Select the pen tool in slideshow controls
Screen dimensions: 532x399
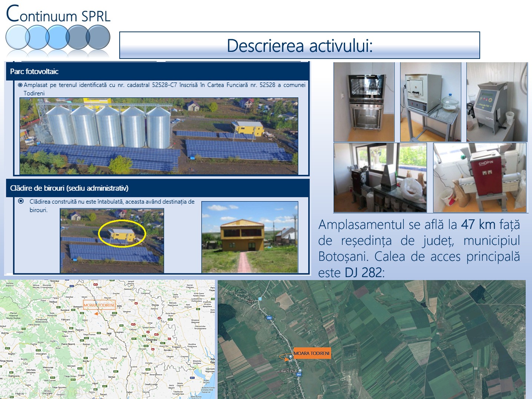[34, 393]
